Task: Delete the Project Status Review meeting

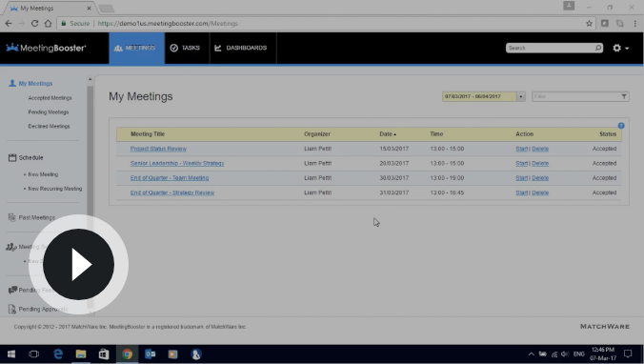Action: 540,149
